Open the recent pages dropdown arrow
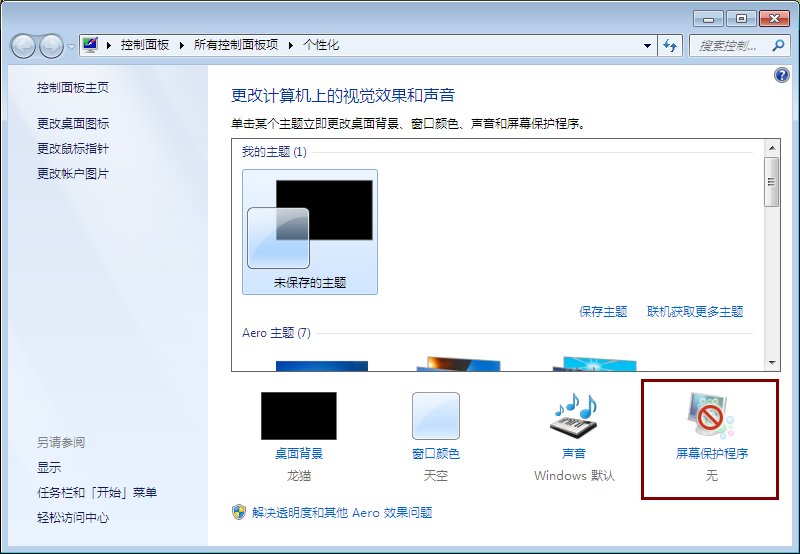800x554 pixels. click(x=71, y=46)
